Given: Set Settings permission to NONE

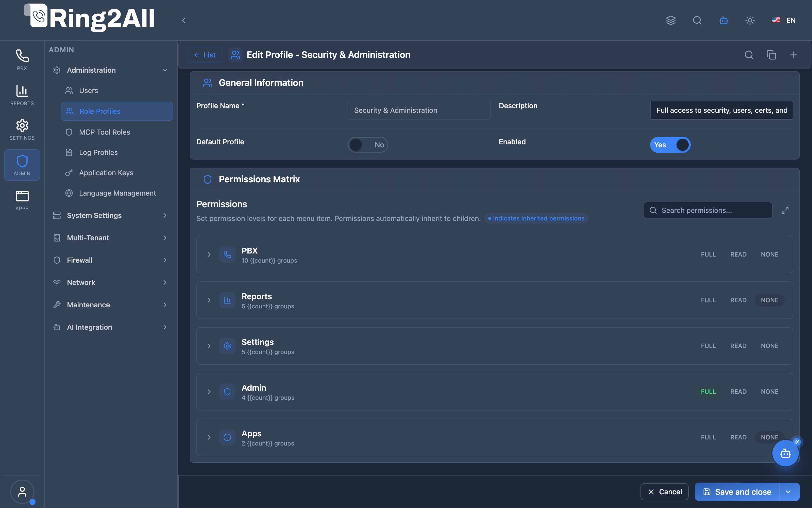Looking at the screenshot, I should (x=769, y=346).
